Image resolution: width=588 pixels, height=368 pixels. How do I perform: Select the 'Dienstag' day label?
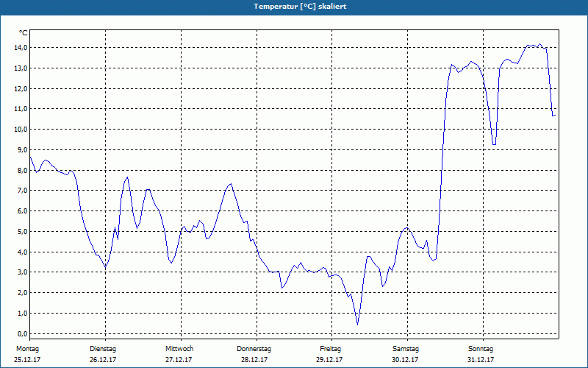click(103, 349)
